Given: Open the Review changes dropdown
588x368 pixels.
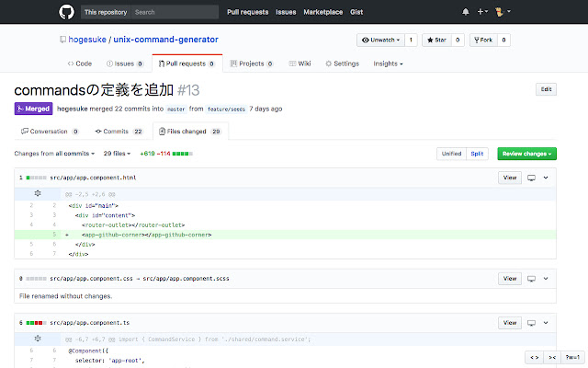Looking at the screenshot, I should pyautogui.click(x=526, y=154).
